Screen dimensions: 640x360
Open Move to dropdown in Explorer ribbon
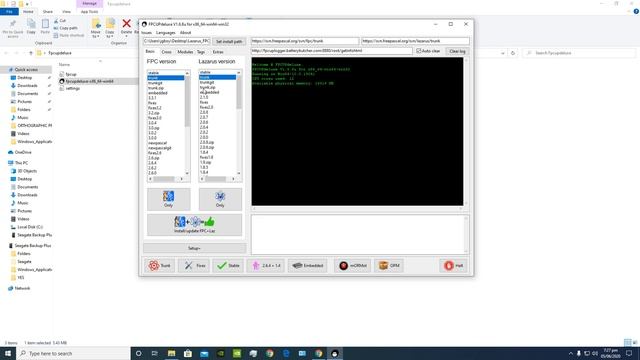click(x=96, y=29)
